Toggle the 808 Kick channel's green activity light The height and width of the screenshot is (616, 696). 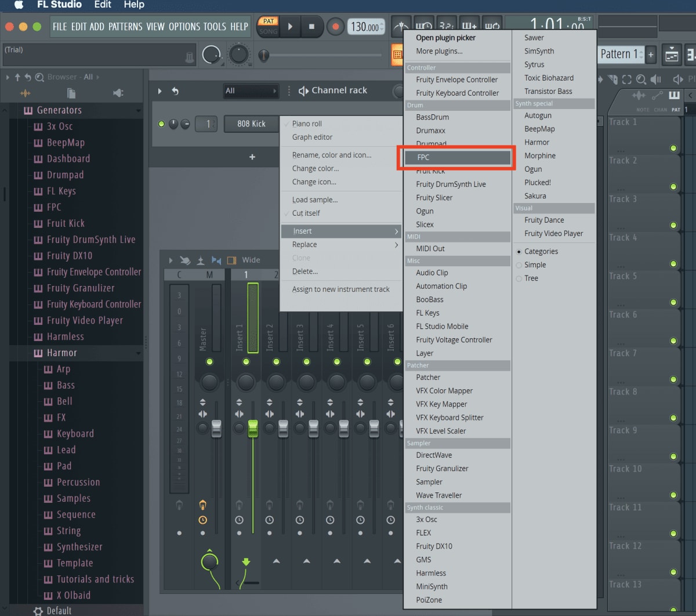pos(162,123)
